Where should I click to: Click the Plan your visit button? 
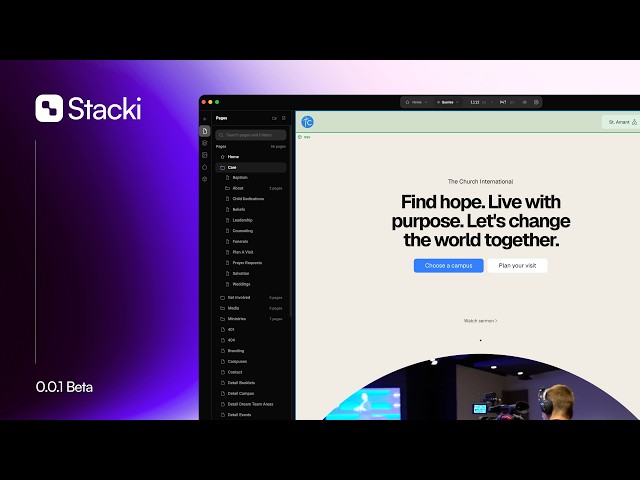tap(517, 266)
